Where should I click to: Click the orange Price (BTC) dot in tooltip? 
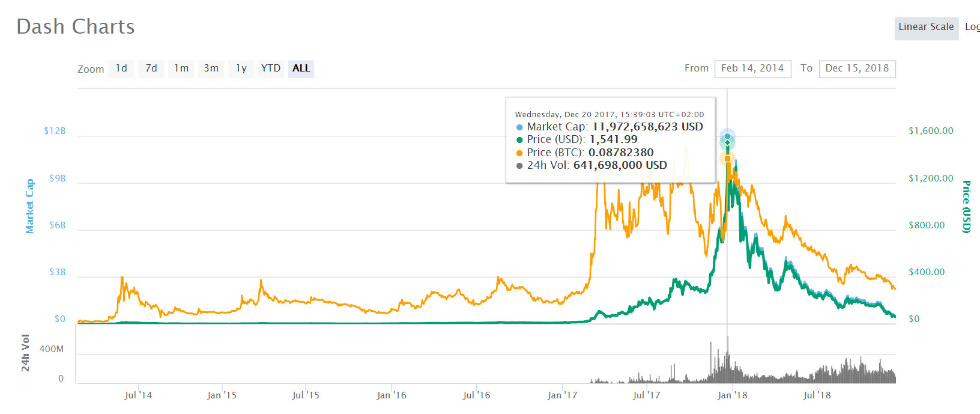[x=519, y=153]
